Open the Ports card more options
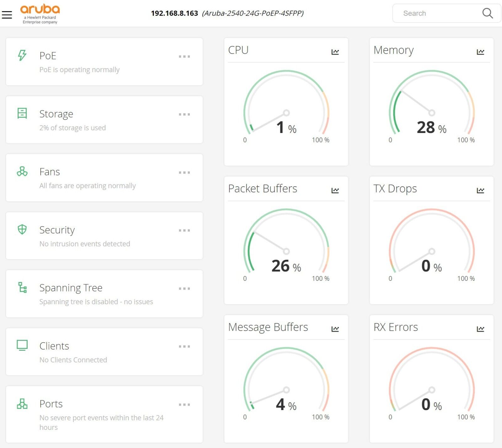 coord(184,405)
